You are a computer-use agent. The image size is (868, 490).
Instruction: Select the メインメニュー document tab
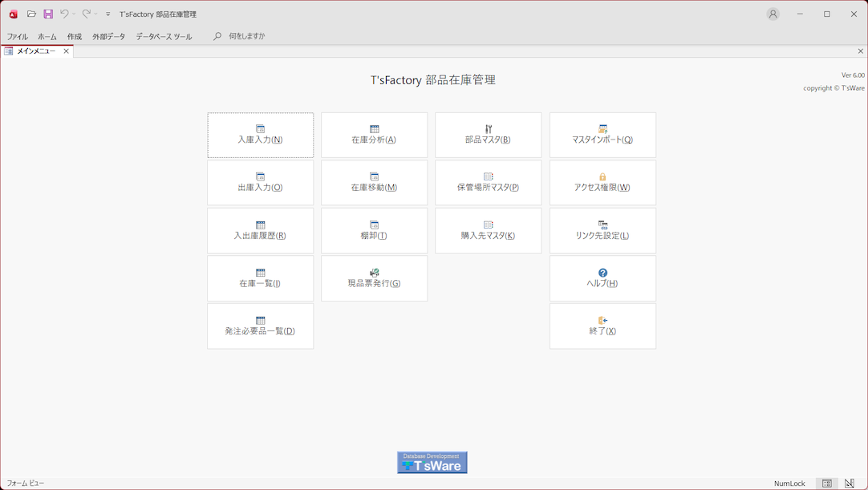(35, 51)
